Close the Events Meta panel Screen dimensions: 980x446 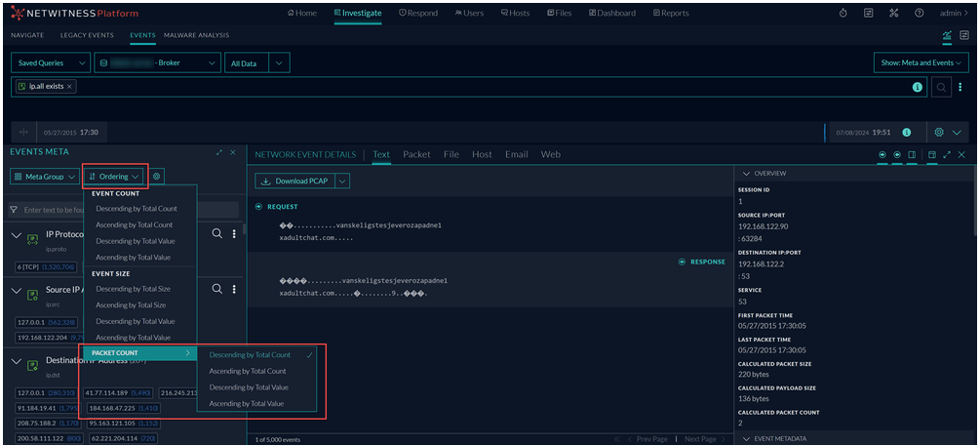233,152
